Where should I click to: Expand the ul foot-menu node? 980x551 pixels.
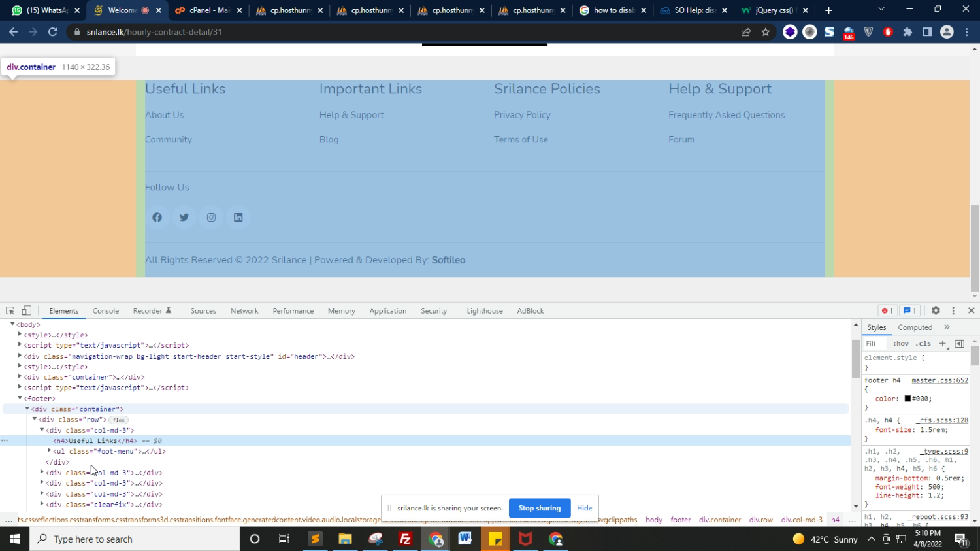(49, 451)
